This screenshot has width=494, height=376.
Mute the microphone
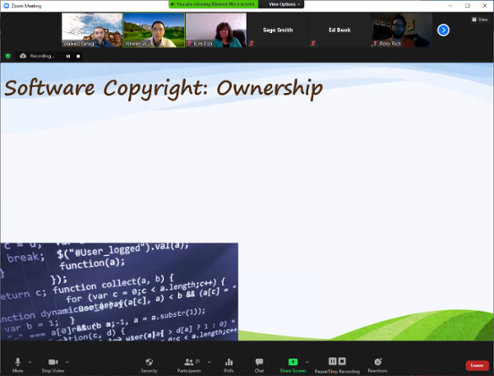point(18,365)
